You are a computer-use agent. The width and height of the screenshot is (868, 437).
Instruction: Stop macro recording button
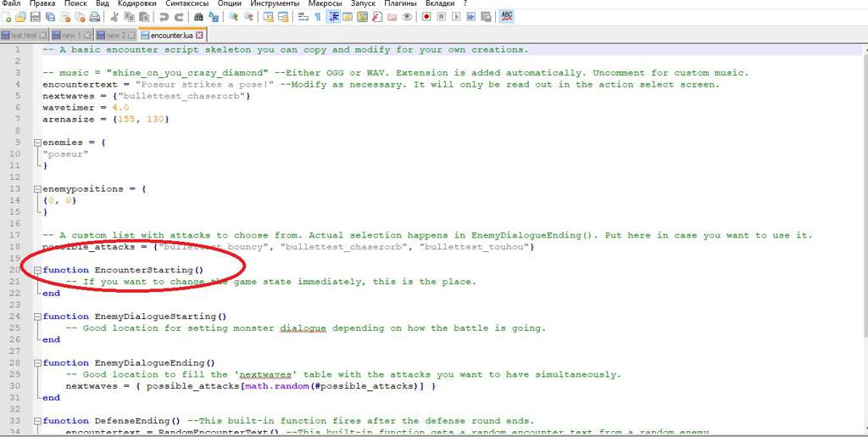click(x=441, y=17)
